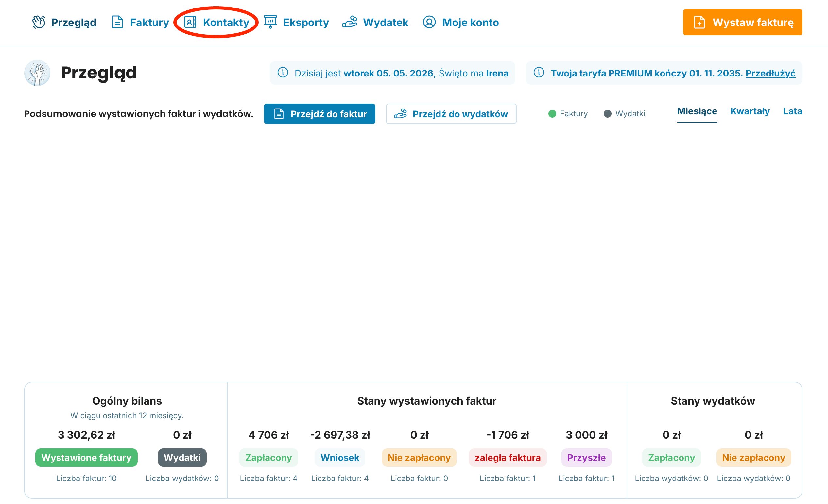Click the info icon beside PREMIUM tariff
The width and height of the screenshot is (828, 504).
pos(539,73)
